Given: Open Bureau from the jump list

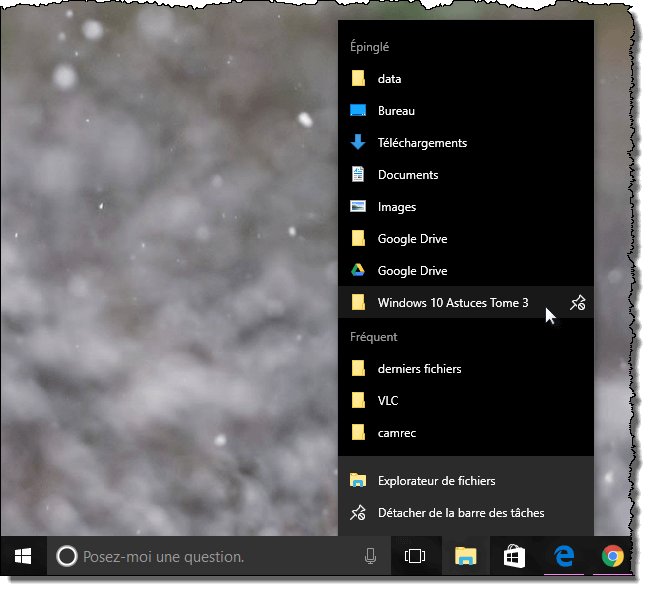Looking at the screenshot, I should click(395, 111).
